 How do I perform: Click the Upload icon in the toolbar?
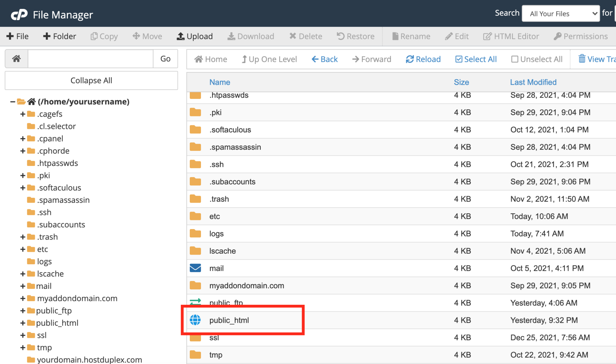coord(180,36)
